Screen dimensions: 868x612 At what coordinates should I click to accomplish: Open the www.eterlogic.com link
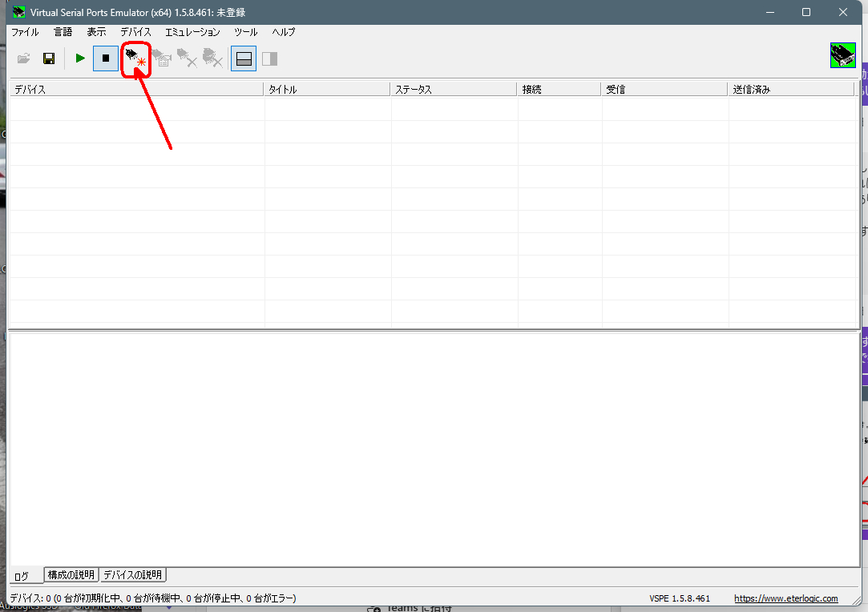pos(785,598)
